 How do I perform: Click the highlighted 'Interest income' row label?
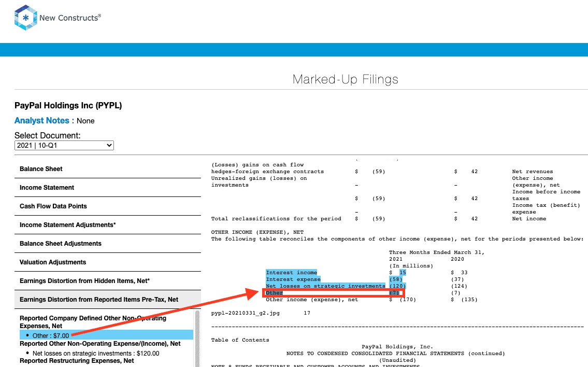(291, 273)
